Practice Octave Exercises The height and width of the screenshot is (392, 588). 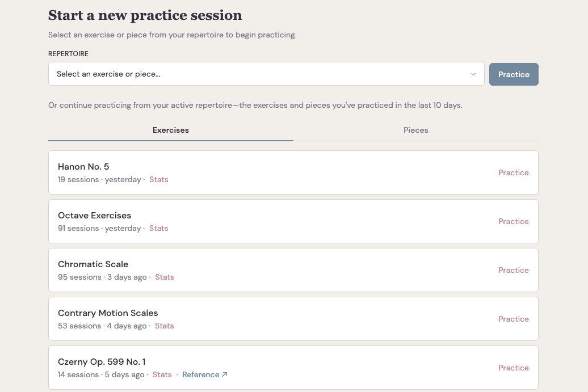(513, 221)
